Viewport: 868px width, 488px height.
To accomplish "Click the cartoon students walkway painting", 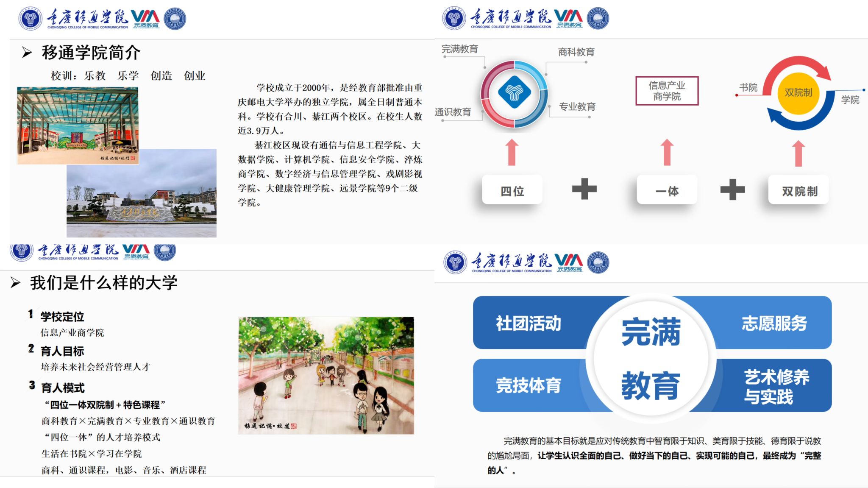I will pyautogui.click(x=326, y=375).
